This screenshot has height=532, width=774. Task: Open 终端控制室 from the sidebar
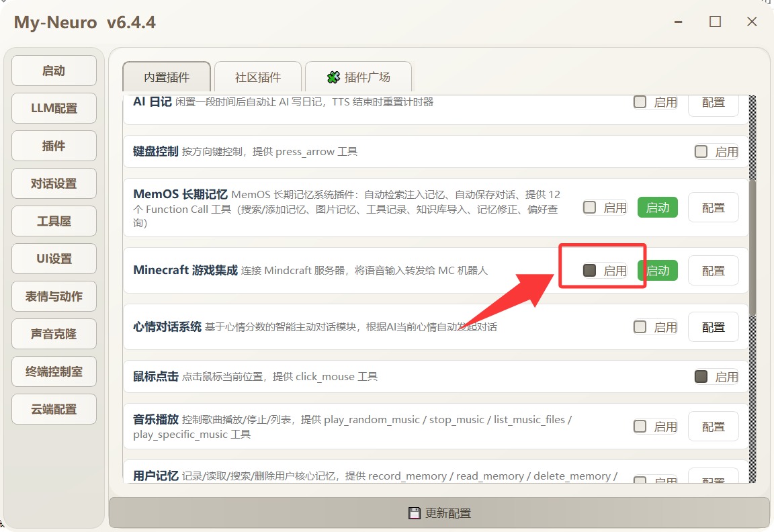tap(54, 371)
